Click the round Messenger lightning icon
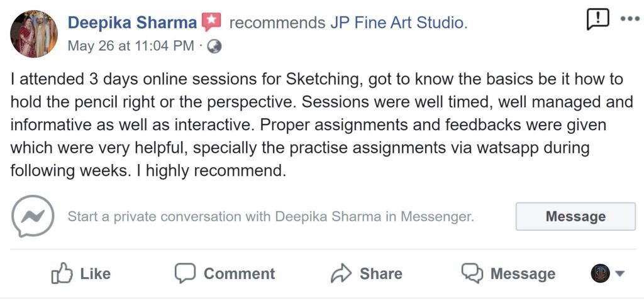Image resolution: width=644 pixels, height=301 pixels. pyautogui.click(x=33, y=216)
